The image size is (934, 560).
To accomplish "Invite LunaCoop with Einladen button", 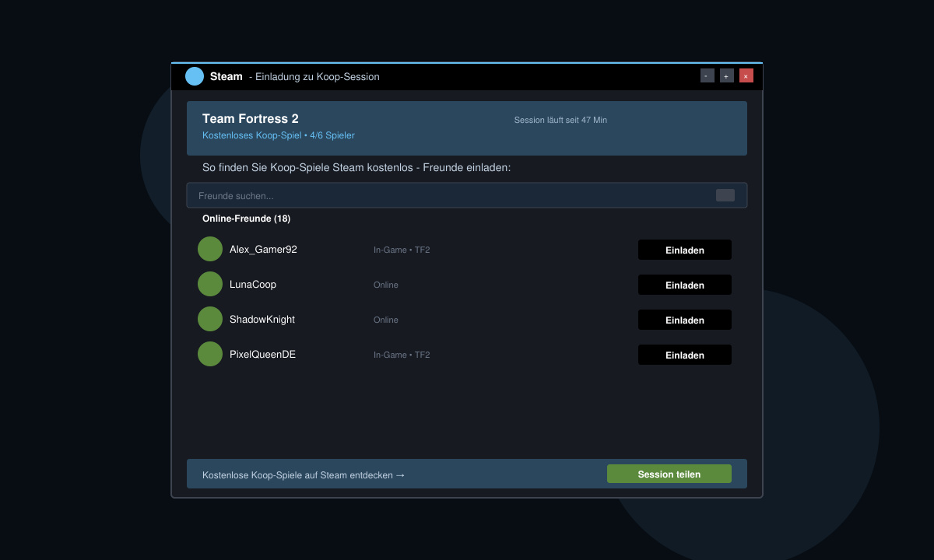I will click(685, 285).
